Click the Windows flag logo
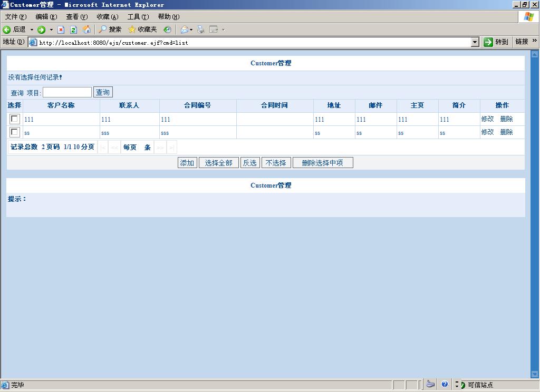This screenshot has width=540, height=392. click(528, 16)
